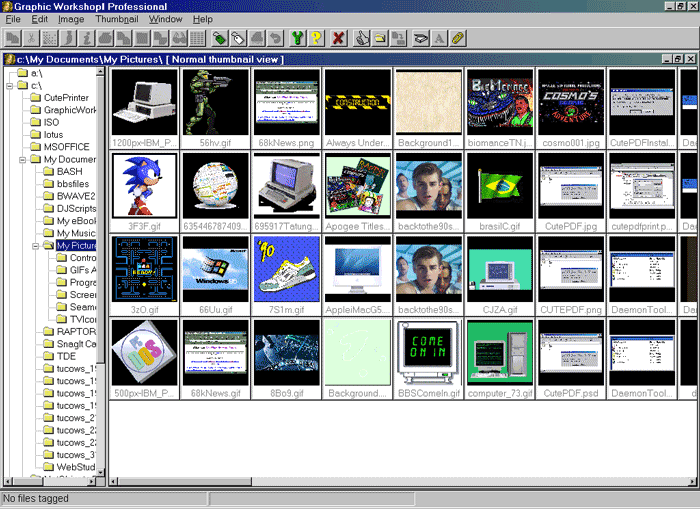
Task: Open help with yellow question mark
Action: tap(316, 38)
